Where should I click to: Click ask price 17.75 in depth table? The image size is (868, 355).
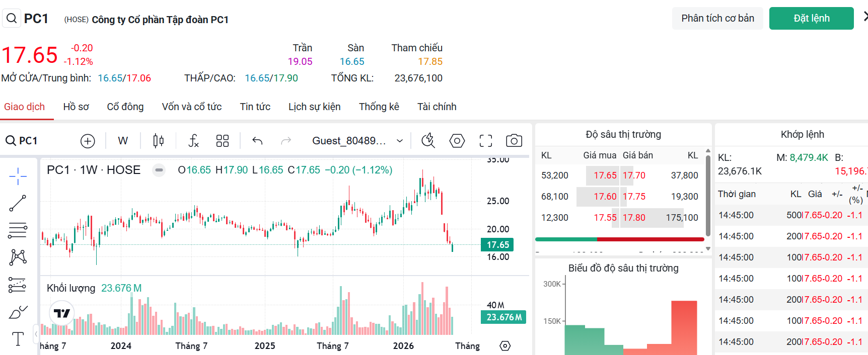point(634,197)
